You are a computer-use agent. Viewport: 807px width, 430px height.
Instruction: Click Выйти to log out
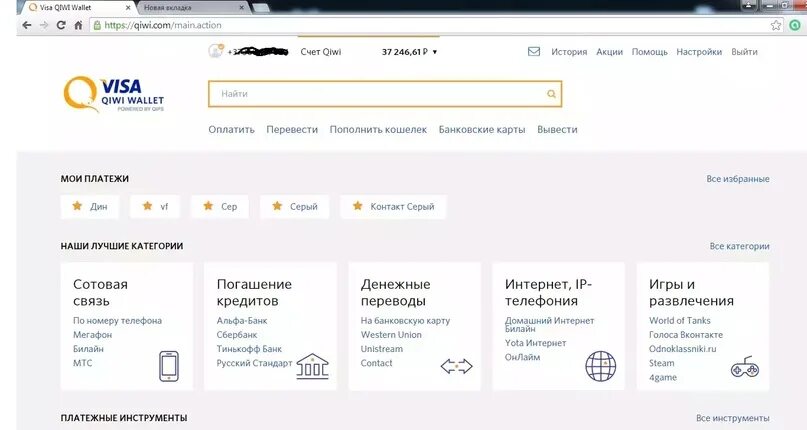[x=744, y=51]
